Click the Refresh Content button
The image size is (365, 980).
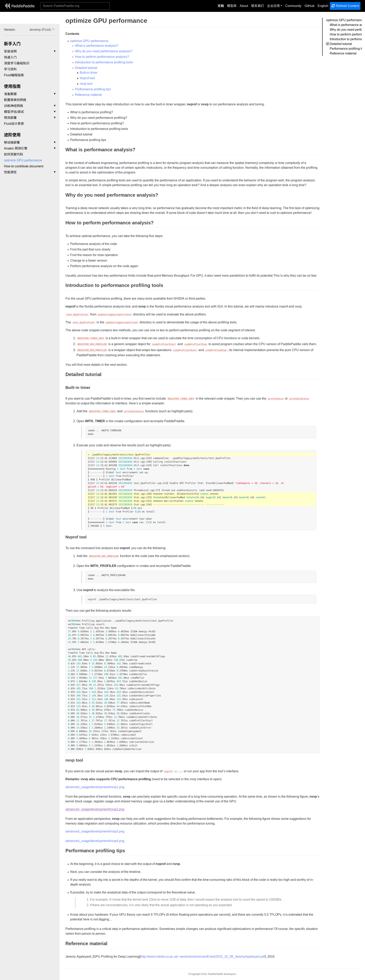point(345,6)
